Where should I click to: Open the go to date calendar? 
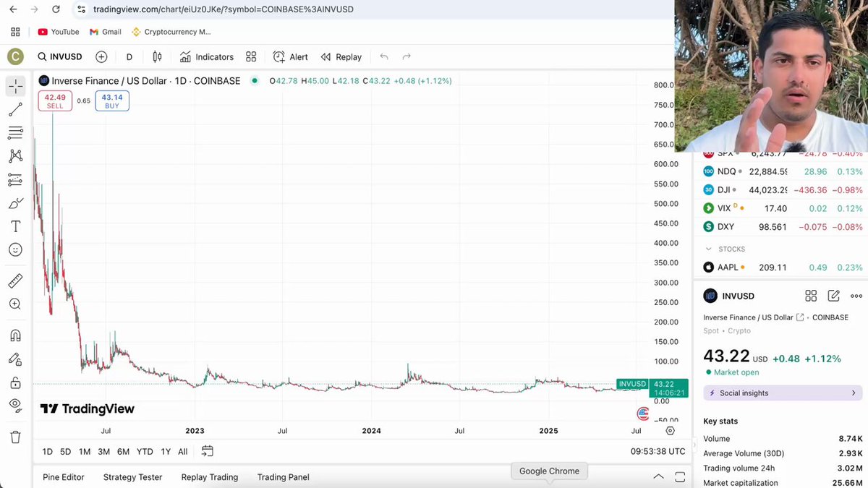(x=208, y=451)
